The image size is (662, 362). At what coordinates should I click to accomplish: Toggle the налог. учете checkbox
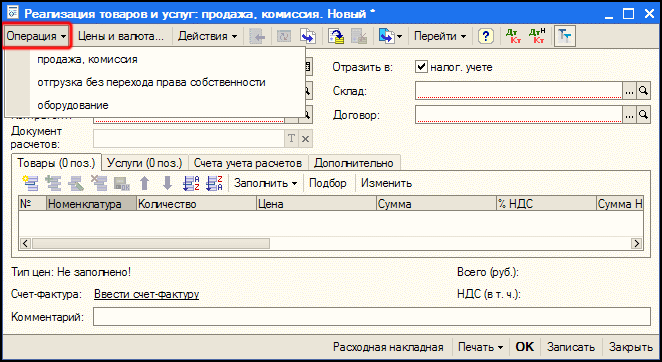point(421,67)
